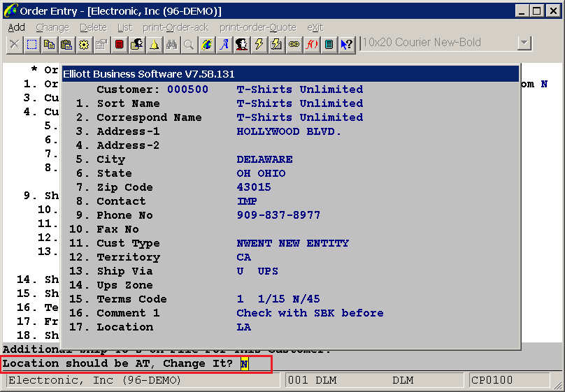Click contact value IMP
Viewport: 565px width, 392px height.
pyautogui.click(x=247, y=201)
